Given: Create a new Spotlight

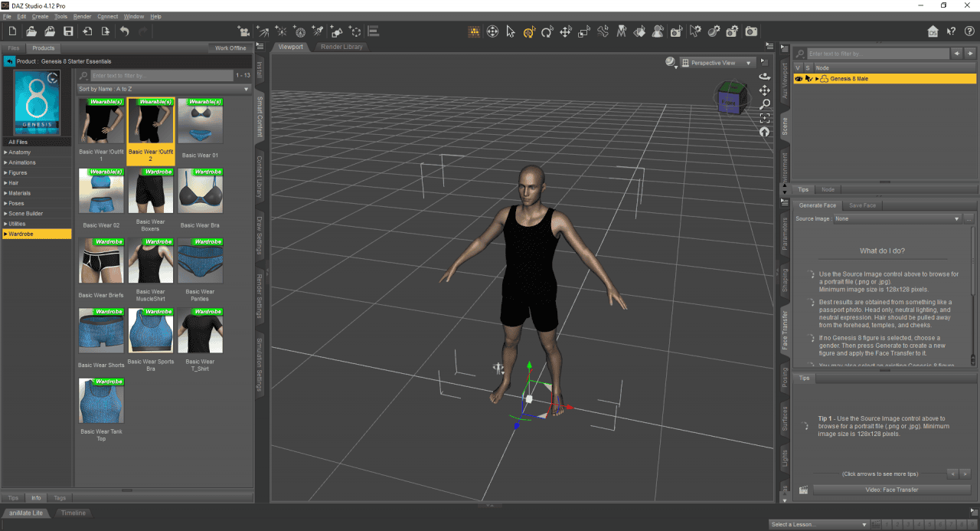Looking at the screenshot, I should 317,31.
